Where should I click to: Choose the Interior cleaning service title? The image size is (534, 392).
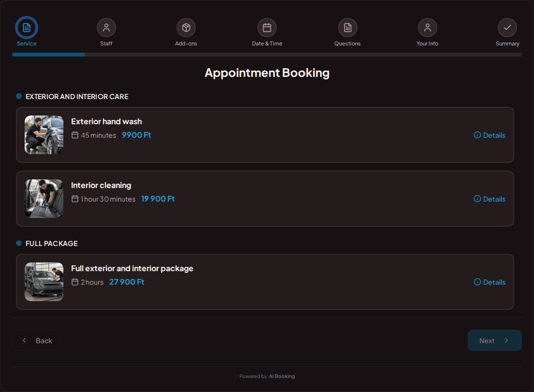(101, 186)
